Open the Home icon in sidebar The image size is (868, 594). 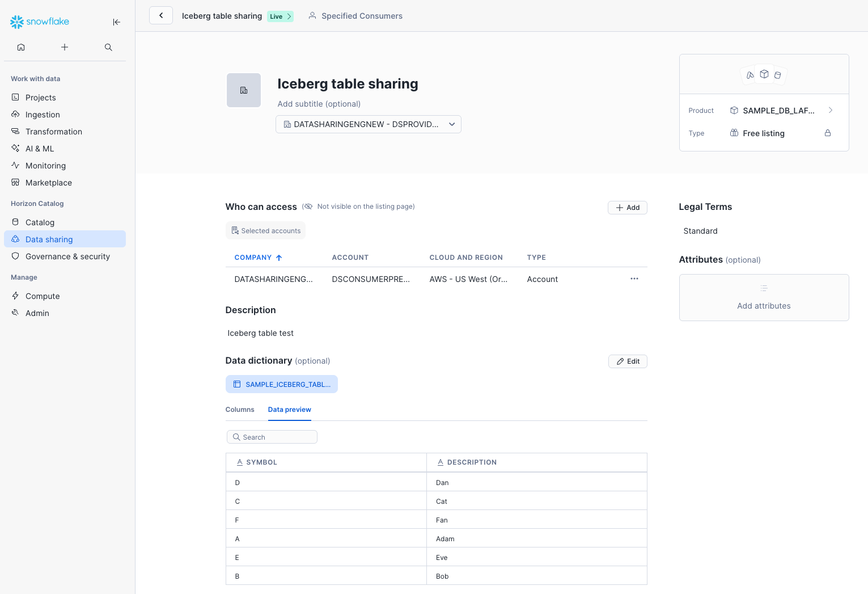tap(21, 47)
